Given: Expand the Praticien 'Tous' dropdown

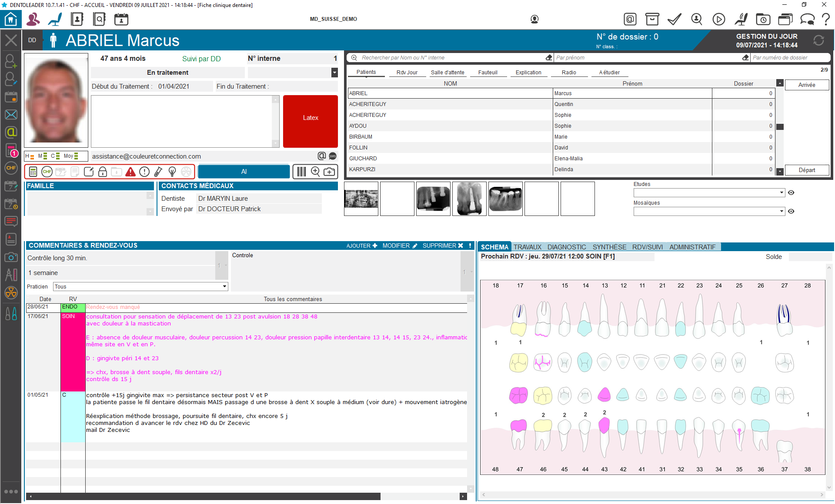Looking at the screenshot, I should tap(224, 287).
